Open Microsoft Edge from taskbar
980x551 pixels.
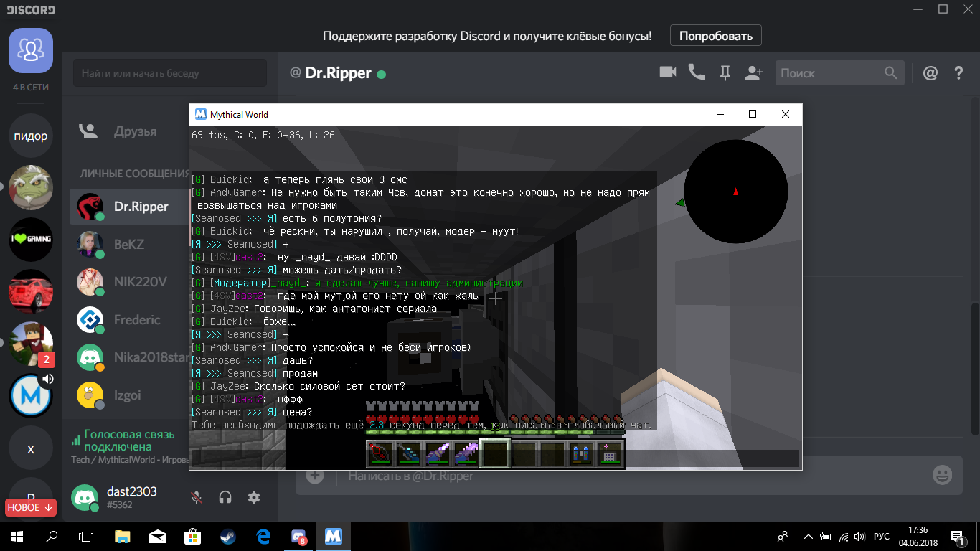[263, 536]
